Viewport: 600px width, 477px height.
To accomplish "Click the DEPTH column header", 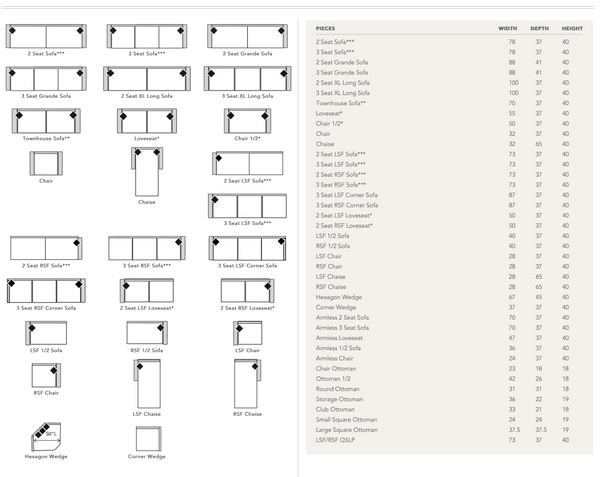I will 537,28.
